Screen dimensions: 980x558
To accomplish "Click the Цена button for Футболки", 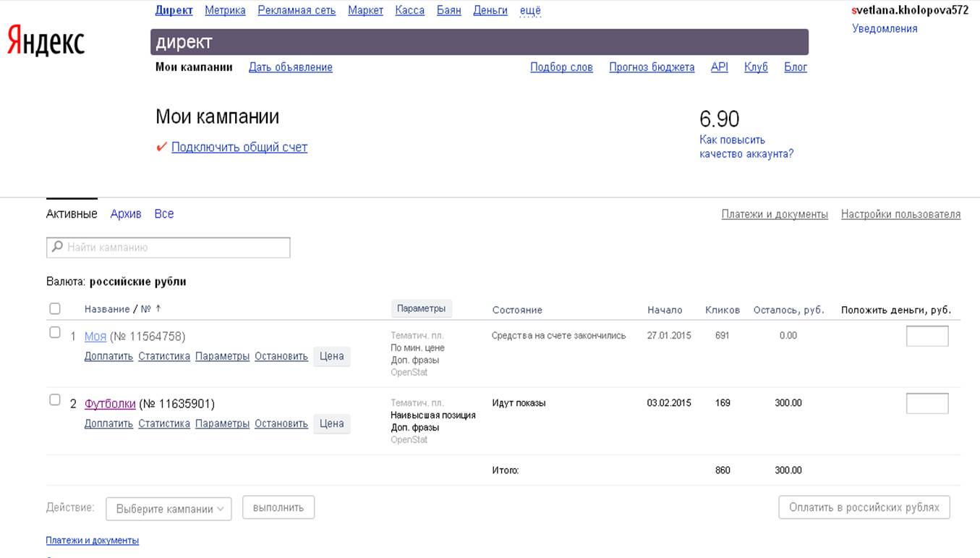I will [332, 423].
